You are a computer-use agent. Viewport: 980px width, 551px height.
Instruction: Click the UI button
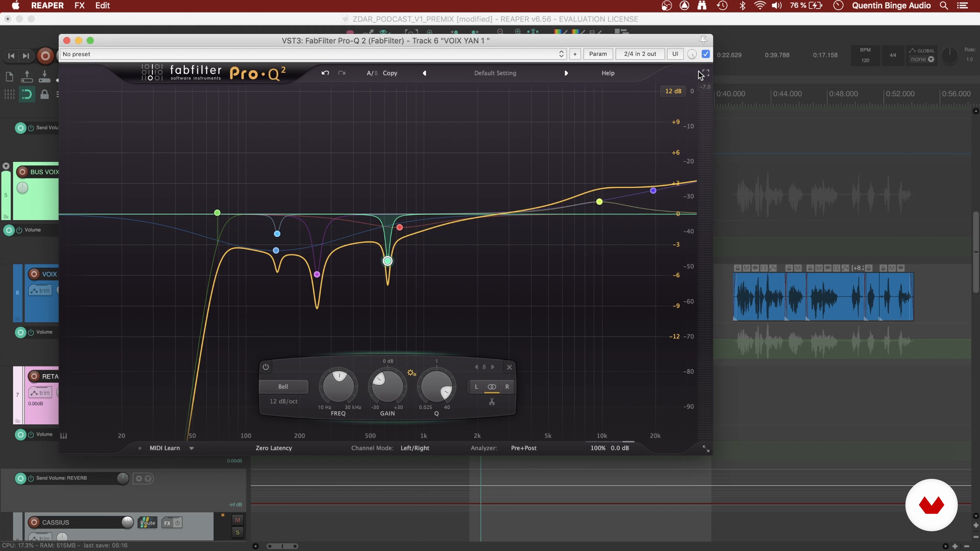[675, 54]
